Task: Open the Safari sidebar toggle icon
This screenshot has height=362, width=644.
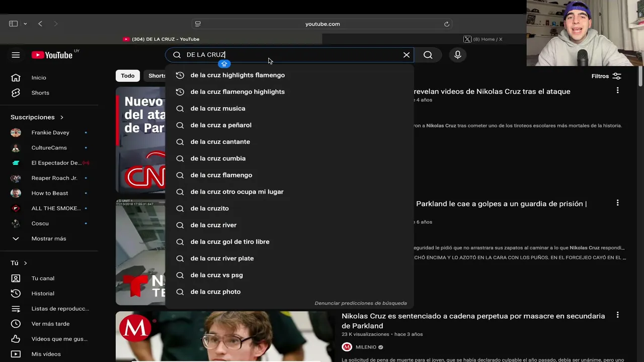Action: (14, 24)
